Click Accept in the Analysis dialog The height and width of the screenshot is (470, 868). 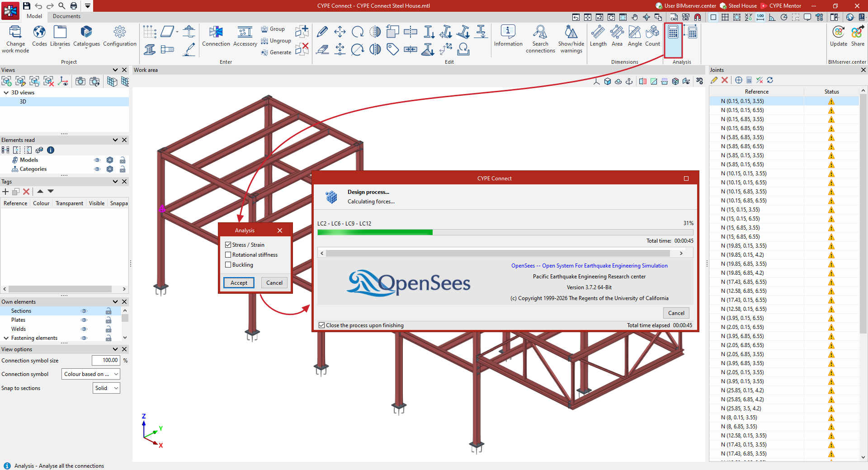pos(239,283)
